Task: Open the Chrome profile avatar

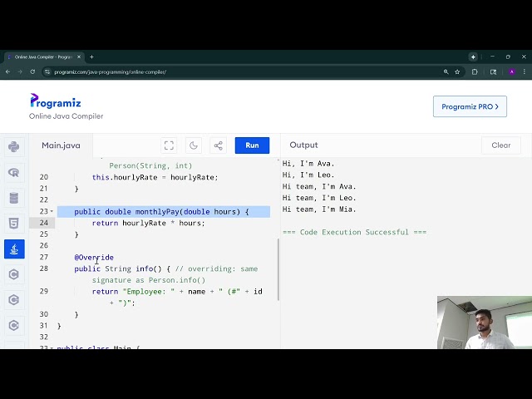Action: pos(512,72)
